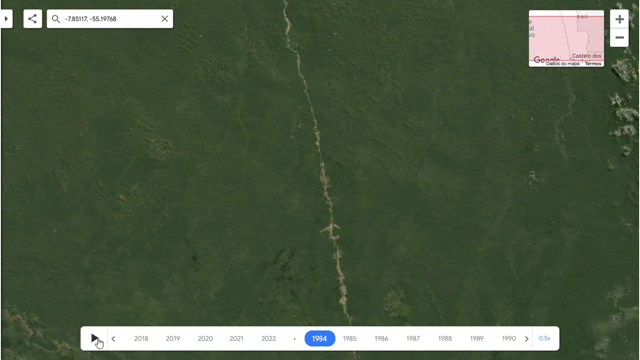
Task: Clear the coordinates search with X icon
Action: tap(164, 19)
